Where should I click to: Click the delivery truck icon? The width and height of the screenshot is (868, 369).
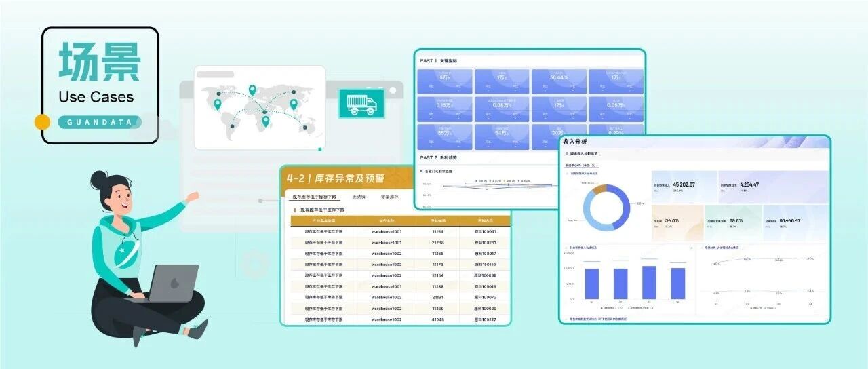361,104
